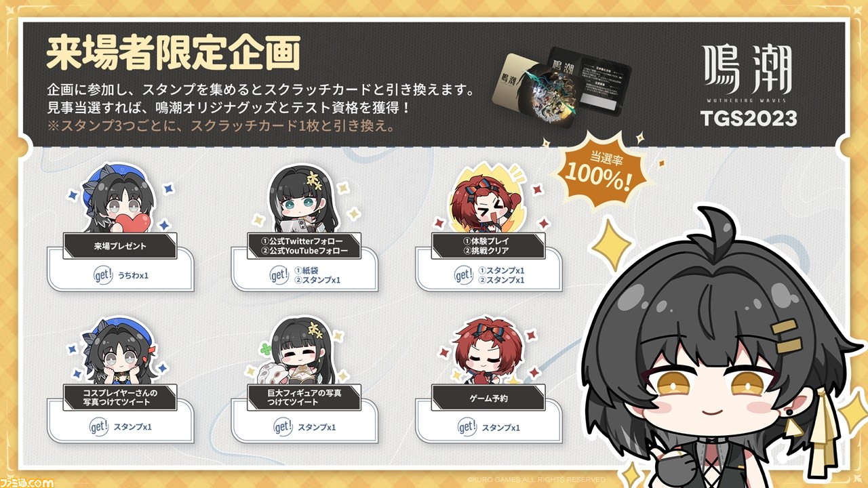The height and width of the screenshot is (488, 868).
Task: Click the get! badge under ゲーム予約
Action: (467, 427)
